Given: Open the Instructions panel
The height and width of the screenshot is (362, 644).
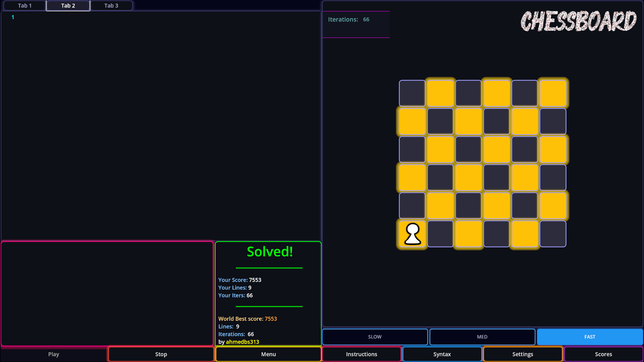Looking at the screenshot, I should (361, 354).
